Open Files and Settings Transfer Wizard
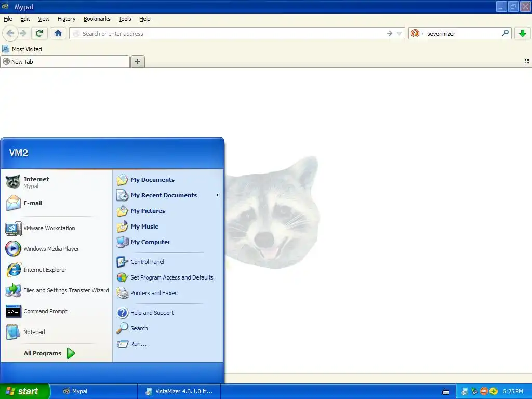The height and width of the screenshot is (399, 532). [x=57, y=290]
